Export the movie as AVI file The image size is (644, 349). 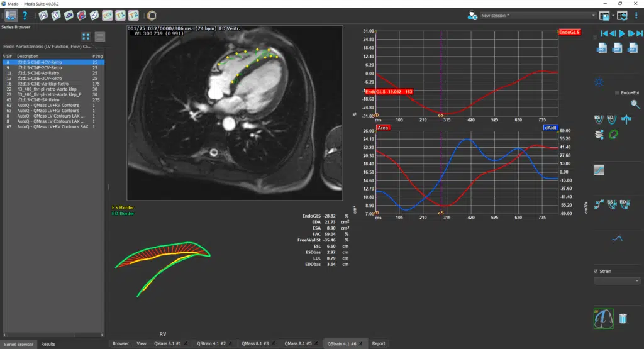tap(632, 48)
